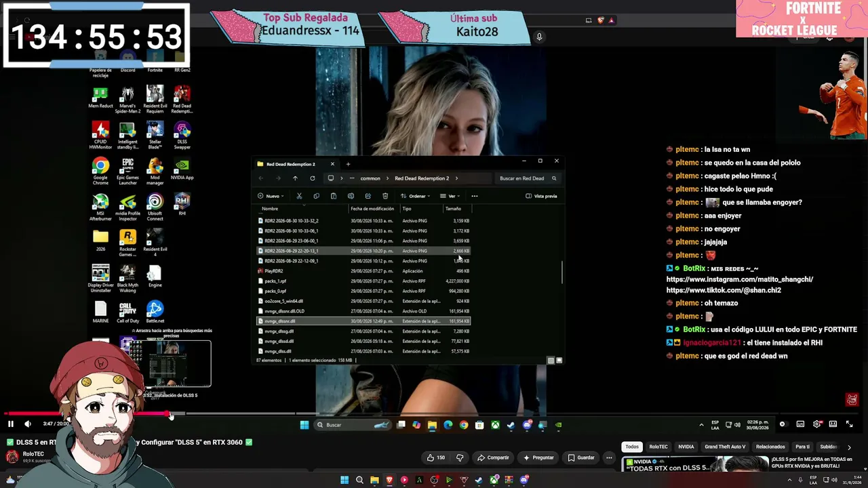This screenshot has width=868, height=488.
Task: Click the Preguntar button
Action: tap(538, 457)
